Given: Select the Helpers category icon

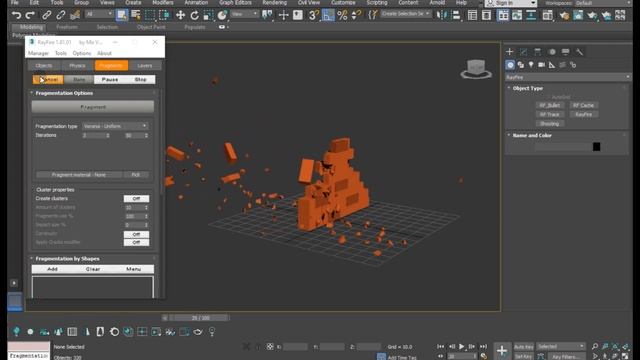Looking at the screenshot, I should tap(552, 65).
